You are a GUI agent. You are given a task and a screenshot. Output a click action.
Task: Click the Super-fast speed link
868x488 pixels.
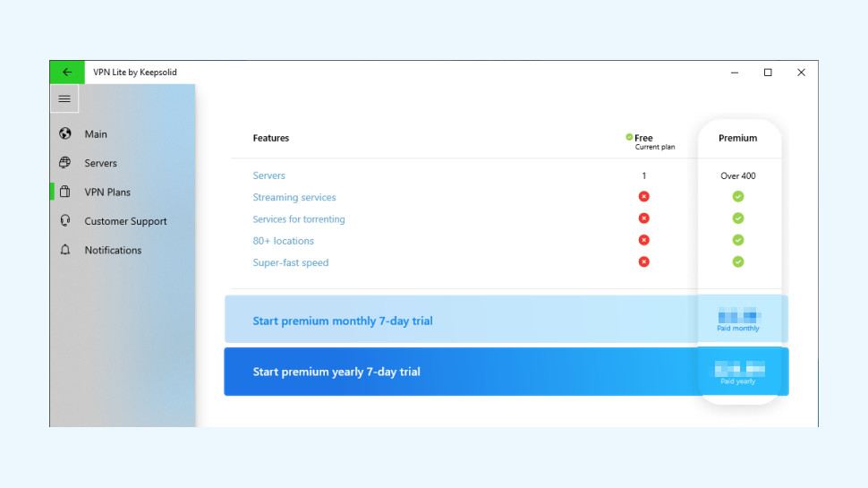[x=291, y=262]
